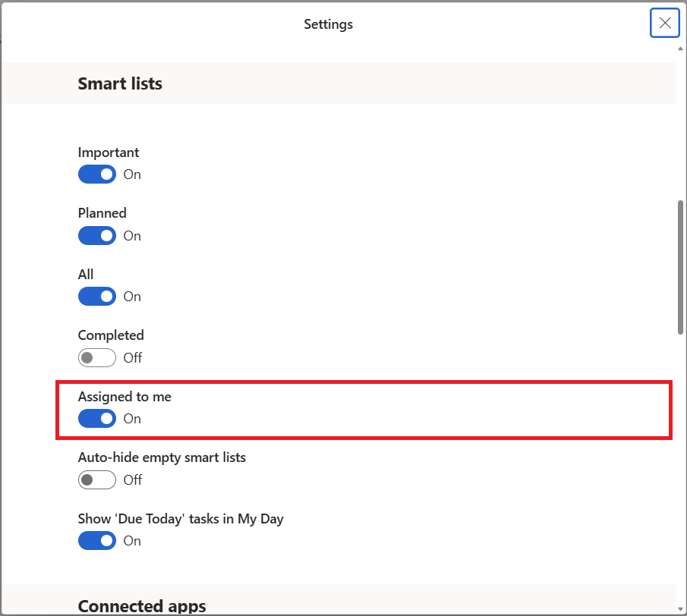Close the Settings dialog
This screenshot has width=687, height=616.
click(665, 23)
